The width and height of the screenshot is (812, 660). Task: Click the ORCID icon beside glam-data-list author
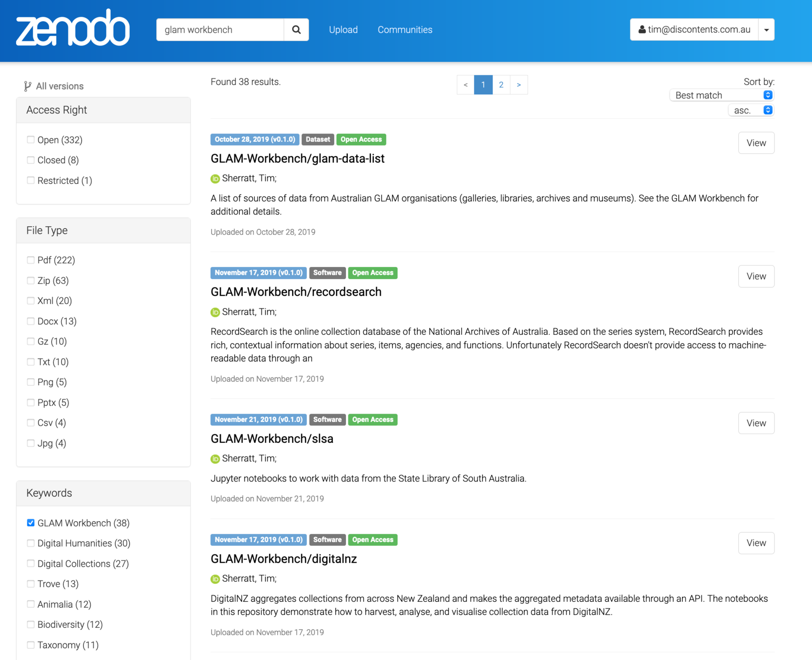[215, 179]
